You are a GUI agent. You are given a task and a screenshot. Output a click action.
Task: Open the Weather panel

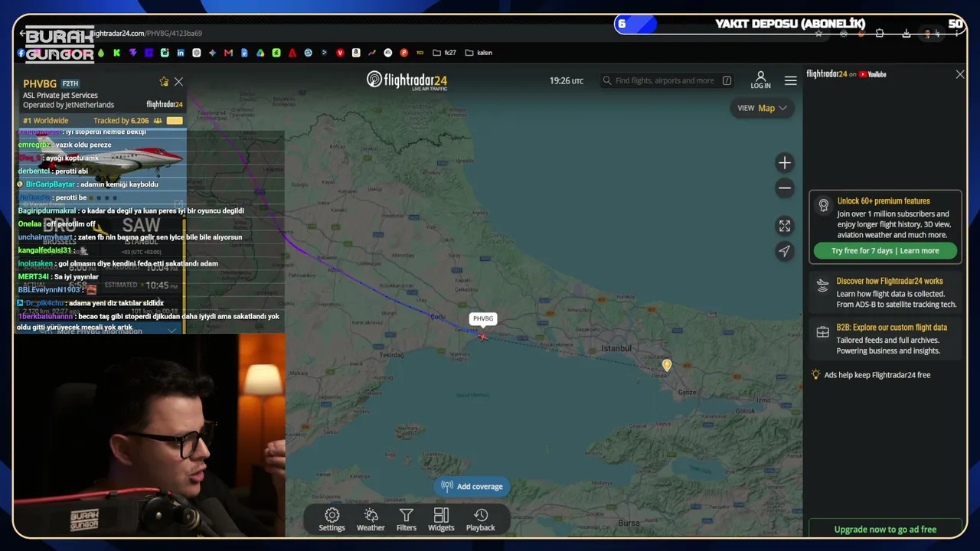[x=371, y=520]
